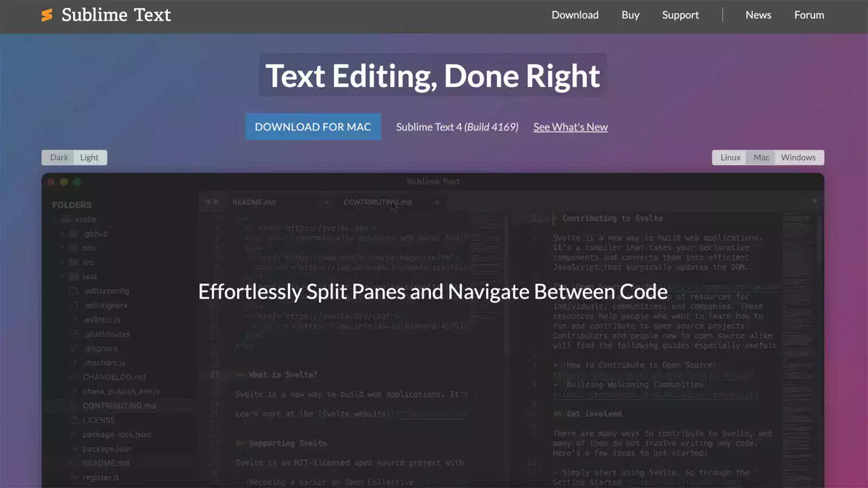Expand the .github folder
This screenshot has height=488, width=868.
point(62,234)
